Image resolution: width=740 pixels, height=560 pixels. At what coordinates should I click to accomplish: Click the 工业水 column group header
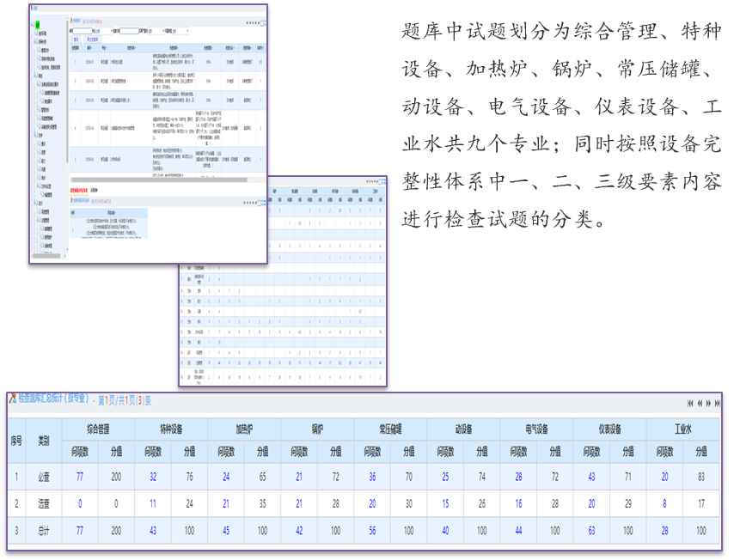[683, 429]
